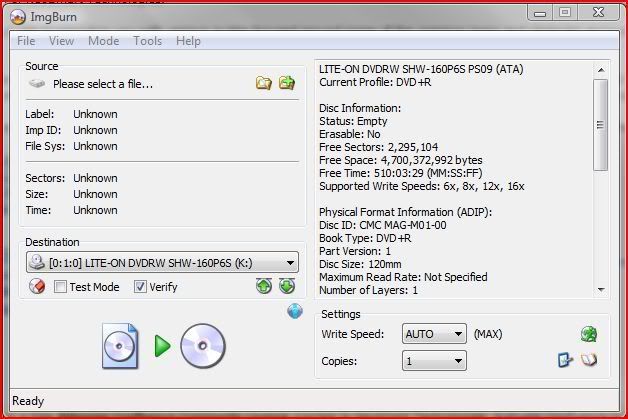Open the Tools menu

147,41
